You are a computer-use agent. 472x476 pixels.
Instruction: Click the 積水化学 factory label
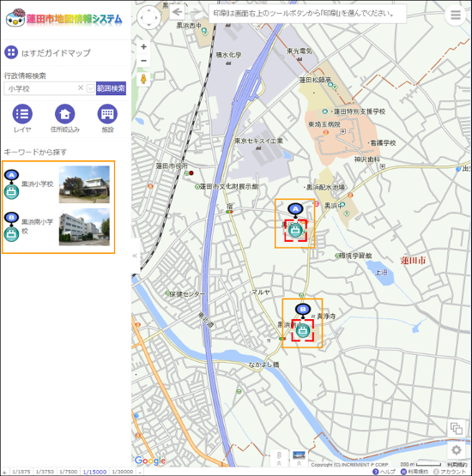click(228, 55)
